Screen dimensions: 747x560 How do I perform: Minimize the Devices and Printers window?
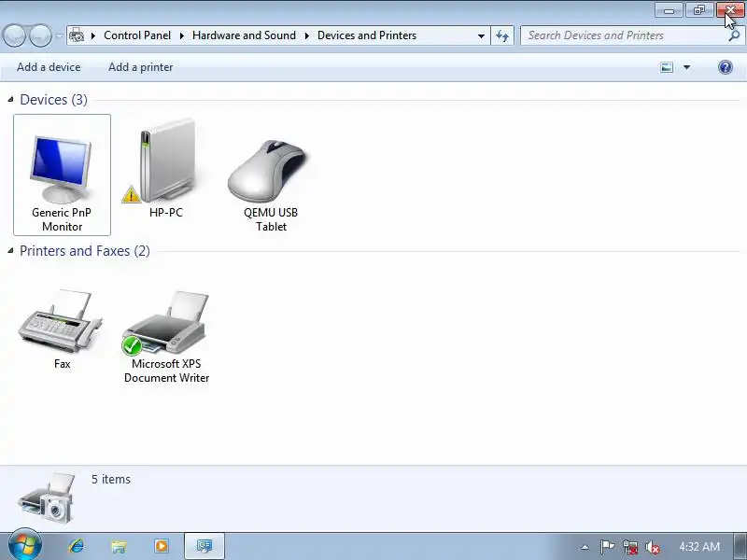669,10
